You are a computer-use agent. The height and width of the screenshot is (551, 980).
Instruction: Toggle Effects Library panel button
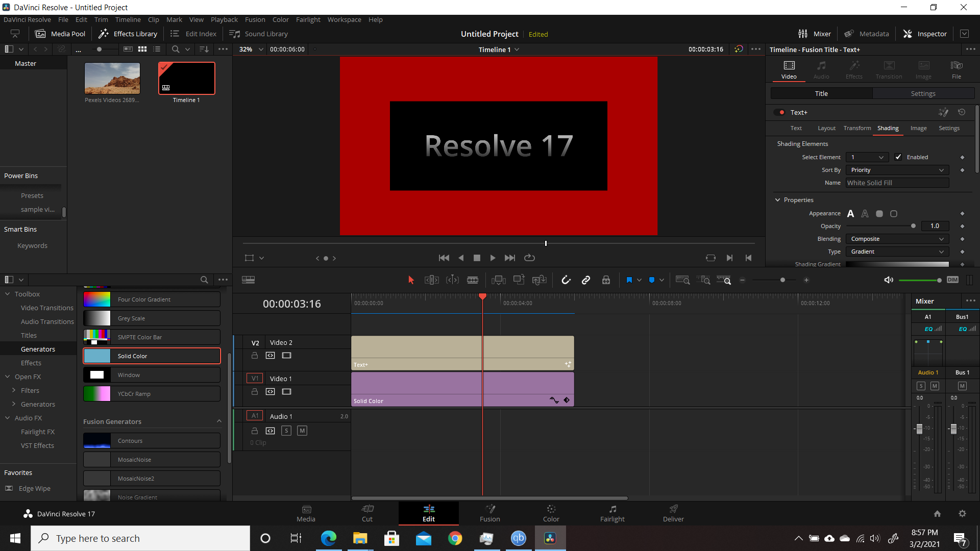point(128,34)
